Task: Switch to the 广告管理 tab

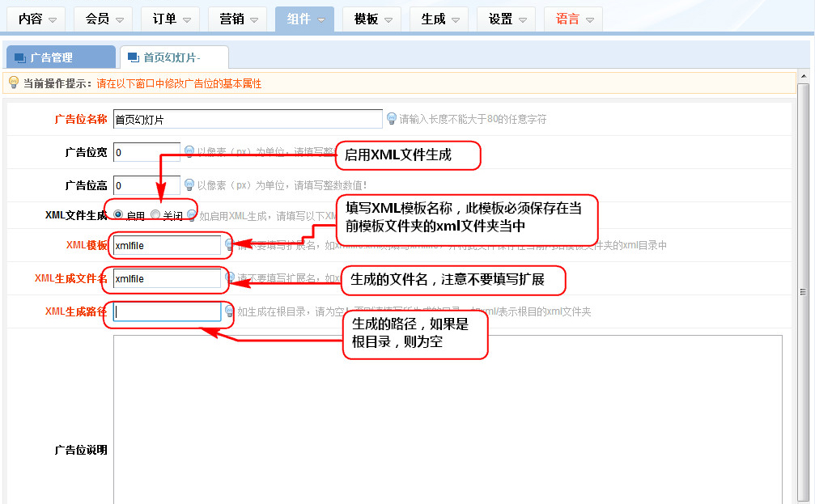Action: (61, 57)
